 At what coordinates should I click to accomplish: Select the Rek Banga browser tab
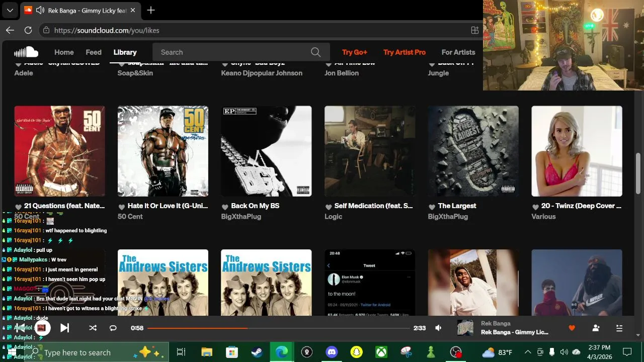80,10
